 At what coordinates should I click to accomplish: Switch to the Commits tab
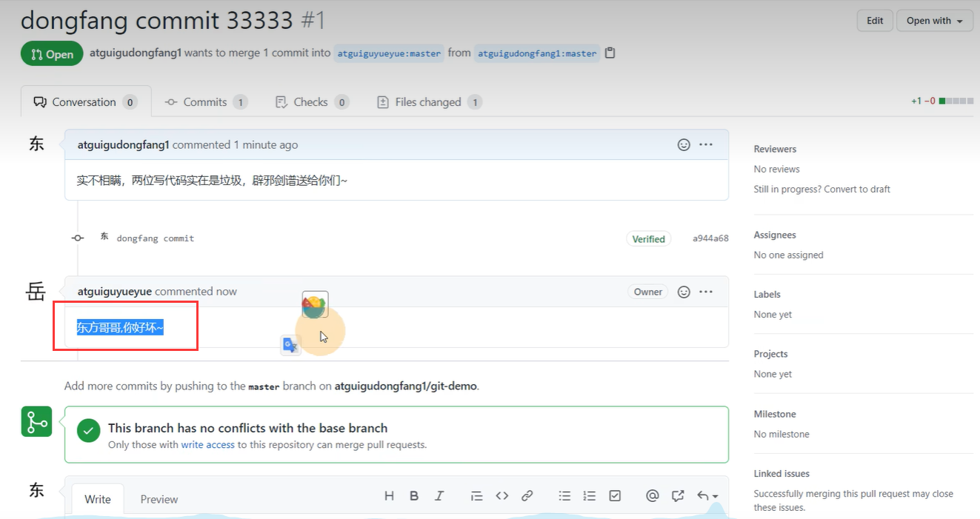tap(206, 101)
